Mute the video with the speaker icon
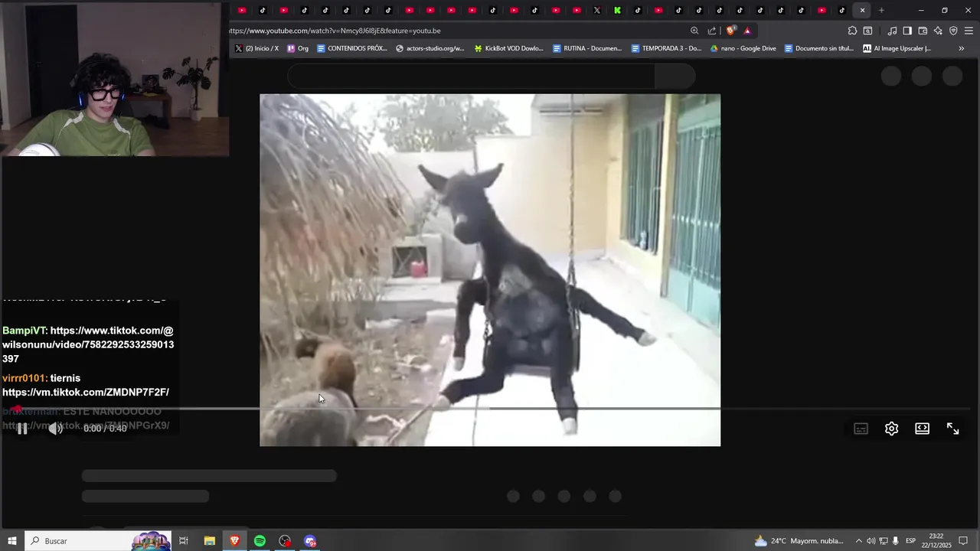 point(55,429)
